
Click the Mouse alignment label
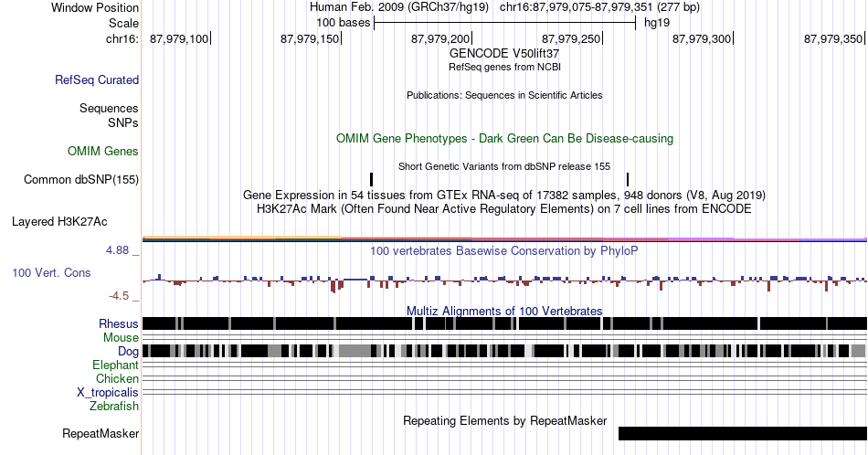tap(121, 338)
